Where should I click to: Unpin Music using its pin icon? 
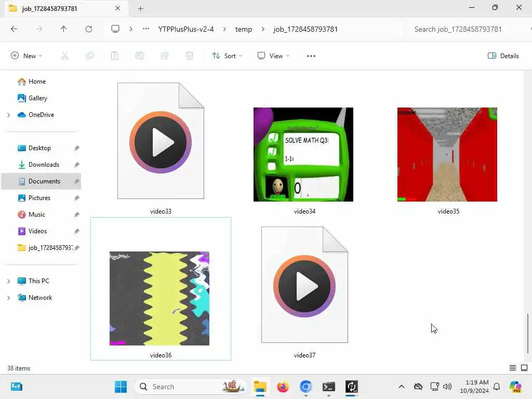coord(77,215)
